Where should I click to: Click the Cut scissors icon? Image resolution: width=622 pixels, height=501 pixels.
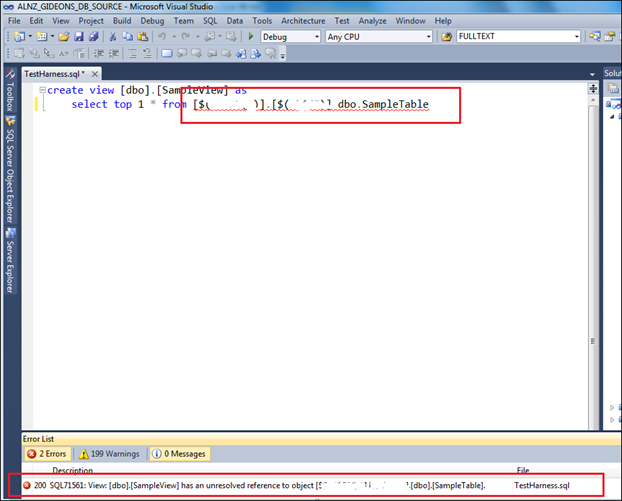coord(113,37)
